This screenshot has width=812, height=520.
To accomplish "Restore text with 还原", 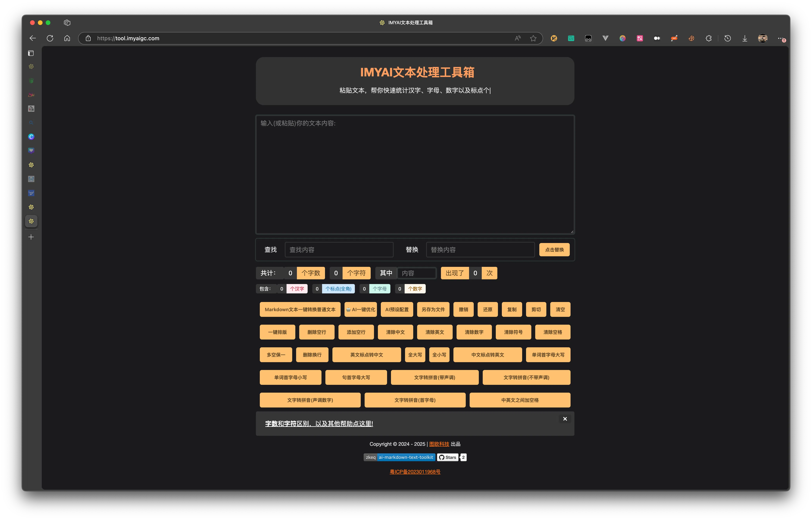I will coord(488,309).
